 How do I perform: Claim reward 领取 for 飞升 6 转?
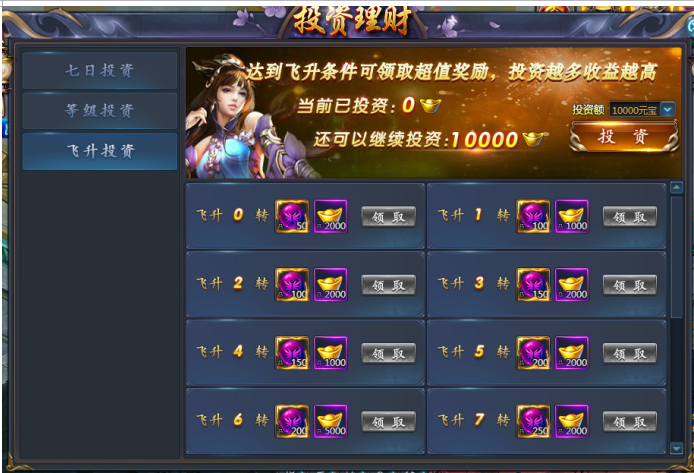point(388,422)
